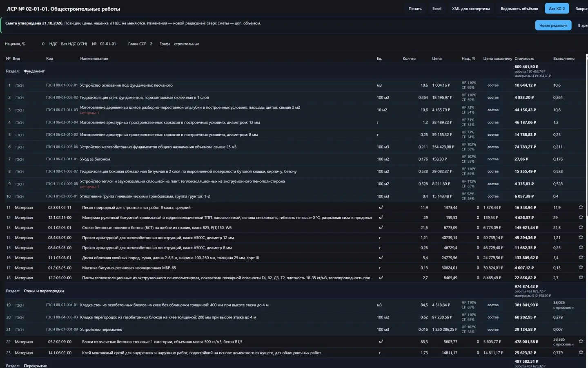The image size is (588, 368).
Task: Open the 'Акт КС-2' button
Action: coord(557,9)
